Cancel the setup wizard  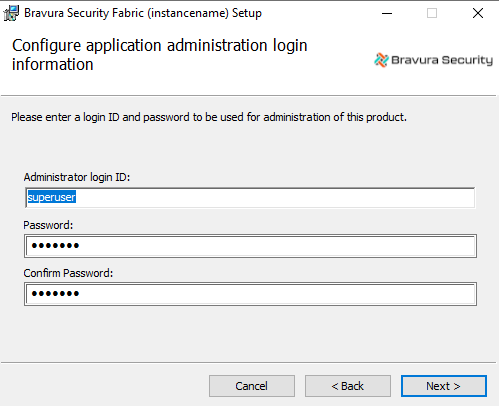point(252,386)
